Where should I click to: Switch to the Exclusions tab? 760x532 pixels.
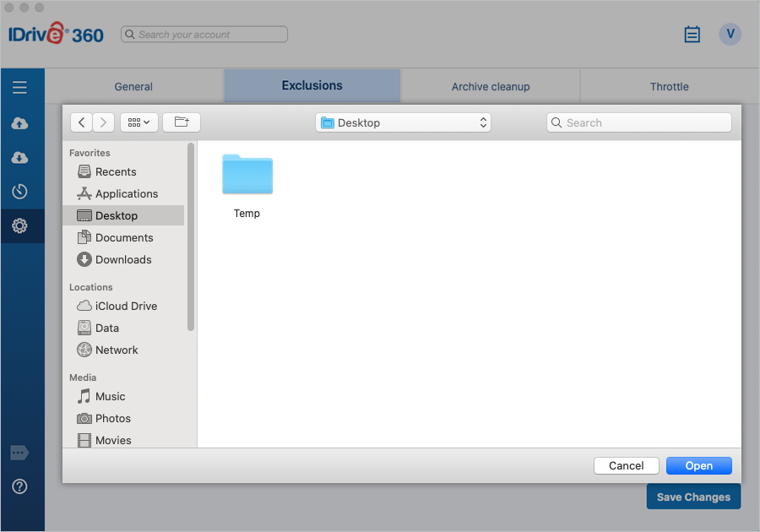pyautogui.click(x=312, y=86)
